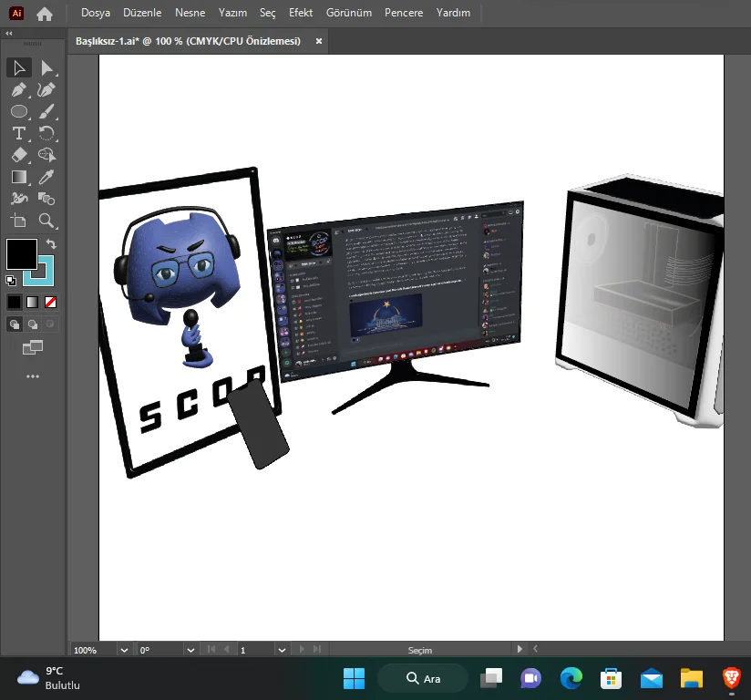The image size is (751, 700).
Task: Open the Seç menu
Action: coord(268,13)
